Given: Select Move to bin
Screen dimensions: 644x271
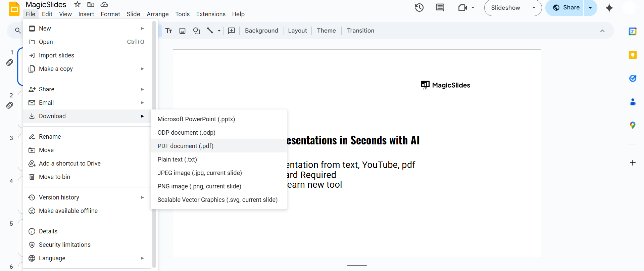Looking at the screenshot, I should pyautogui.click(x=87, y=177).
